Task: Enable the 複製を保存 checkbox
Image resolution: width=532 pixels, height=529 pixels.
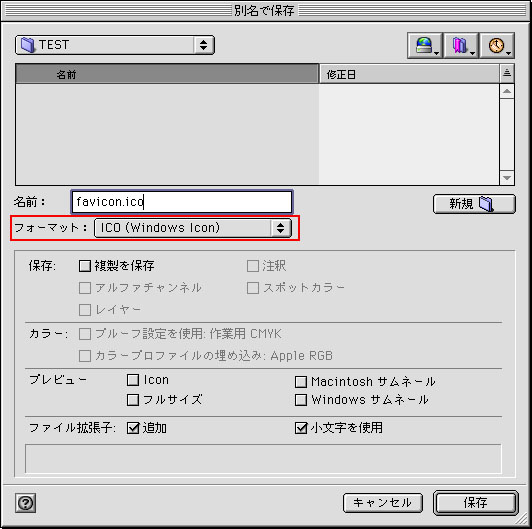Action: [84, 266]
